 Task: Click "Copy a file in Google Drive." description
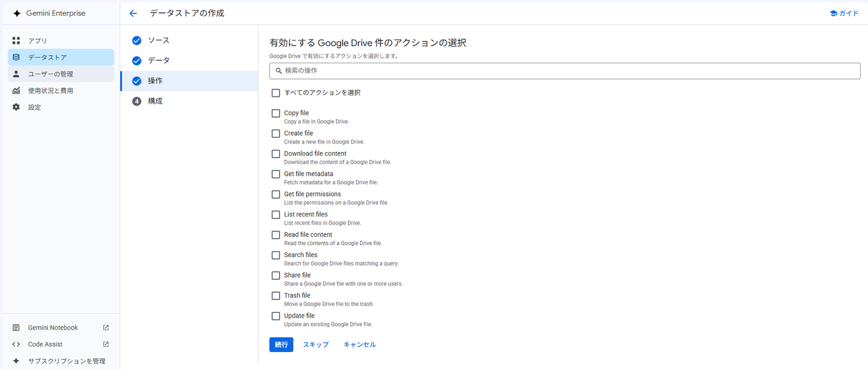click(x=316, y=122)
